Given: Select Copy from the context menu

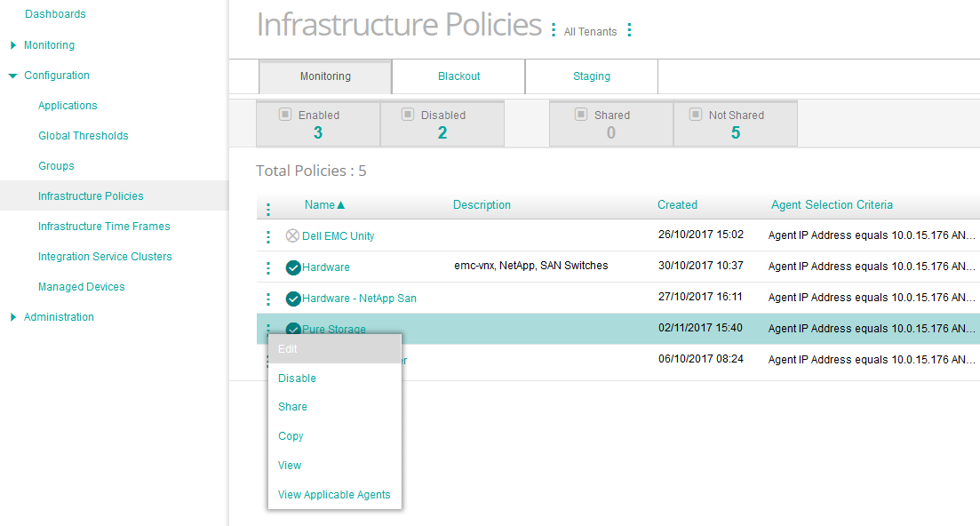Looking at the screenshot, I should click(291, 435).
